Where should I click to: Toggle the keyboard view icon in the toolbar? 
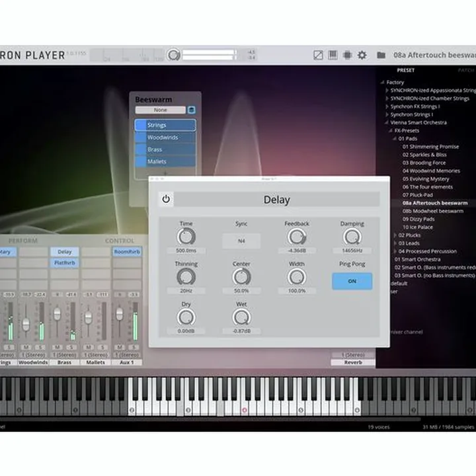(333, 55)
